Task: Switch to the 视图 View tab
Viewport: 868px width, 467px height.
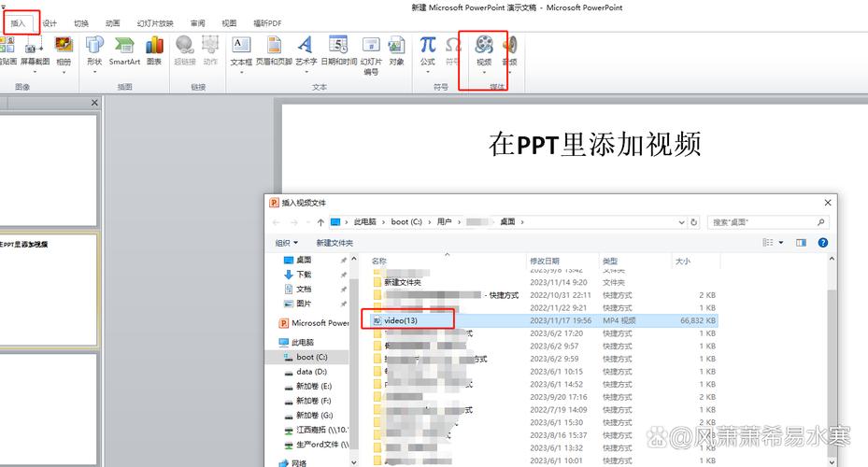Action: coord(229,23)
